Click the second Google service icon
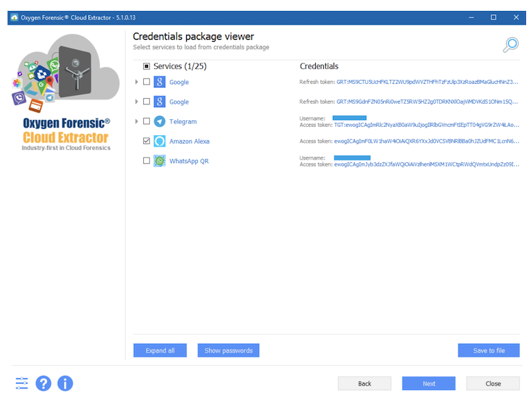 pyautogui.click(x=160, y=102)
